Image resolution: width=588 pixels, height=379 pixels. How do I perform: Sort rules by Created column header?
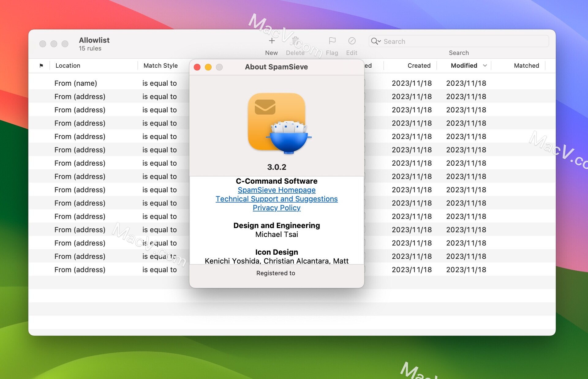(419, 66)
